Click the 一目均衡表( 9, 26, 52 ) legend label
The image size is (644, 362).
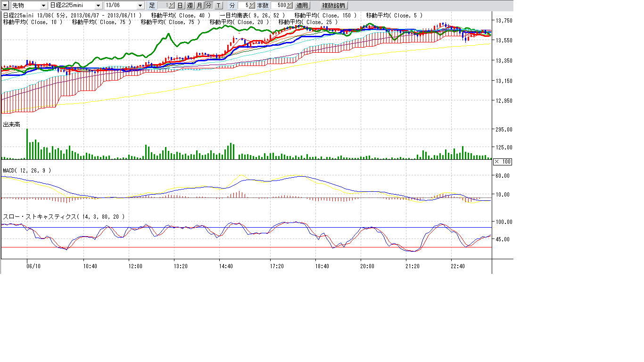[x=252, y=16]
